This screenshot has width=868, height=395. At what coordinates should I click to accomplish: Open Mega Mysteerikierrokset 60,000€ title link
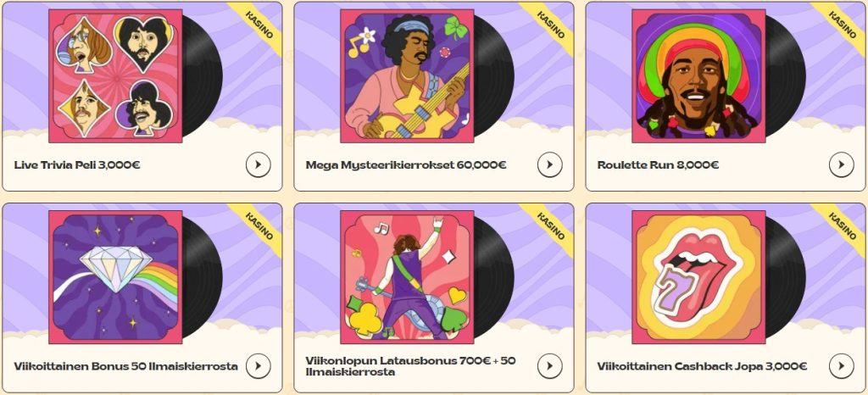[x=406, y=164]
